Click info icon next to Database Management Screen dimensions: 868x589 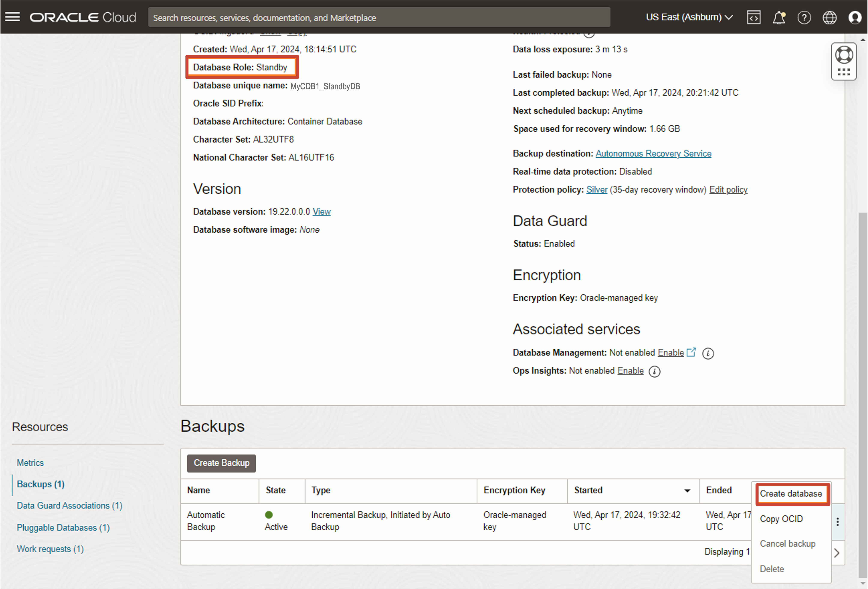pos(708,353)
